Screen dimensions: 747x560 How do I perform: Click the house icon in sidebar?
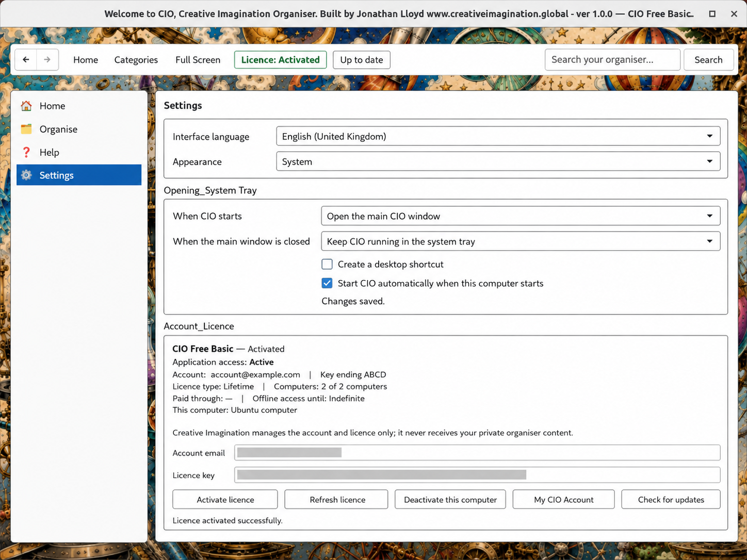coord(26,106)
